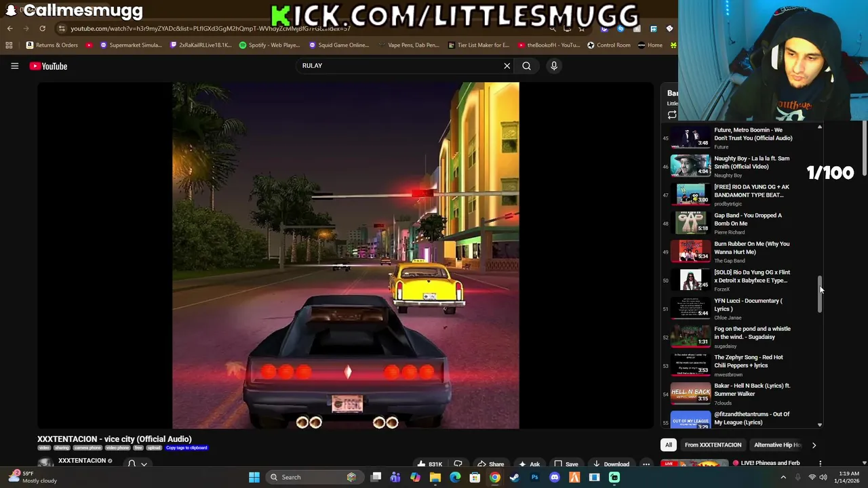Click the vice city video player
The width and height of the screenshot is (868, 488).
coord(346,256)
